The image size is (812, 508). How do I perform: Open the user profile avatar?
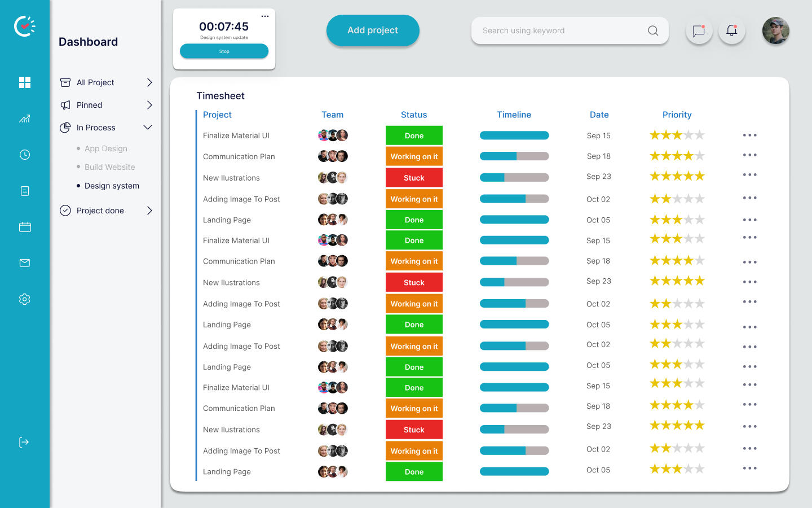click(x=775, y=30)
